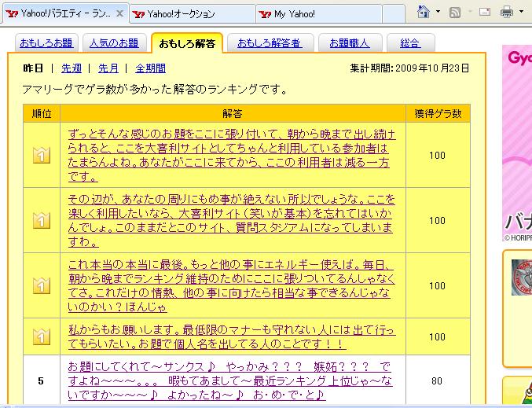Click the 順位 column header
Screen dimensions: 532x408
pos(42,113)
